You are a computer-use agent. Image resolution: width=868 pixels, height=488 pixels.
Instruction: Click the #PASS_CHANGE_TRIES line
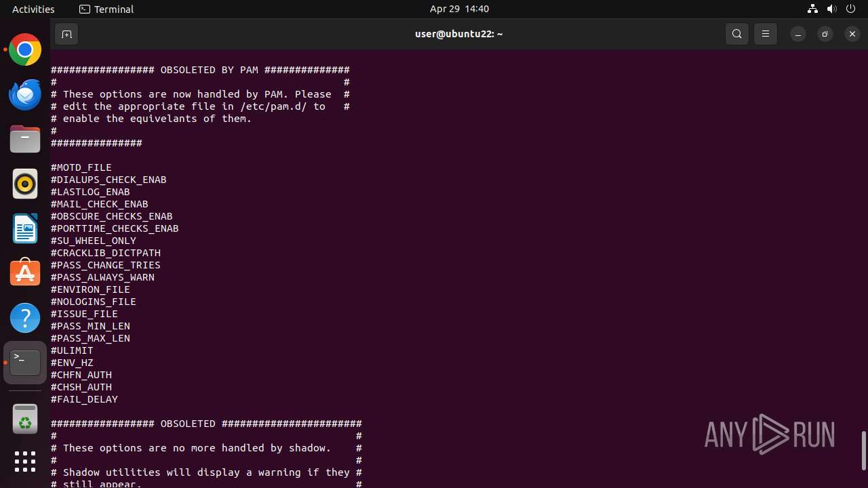tap(106, 265)
